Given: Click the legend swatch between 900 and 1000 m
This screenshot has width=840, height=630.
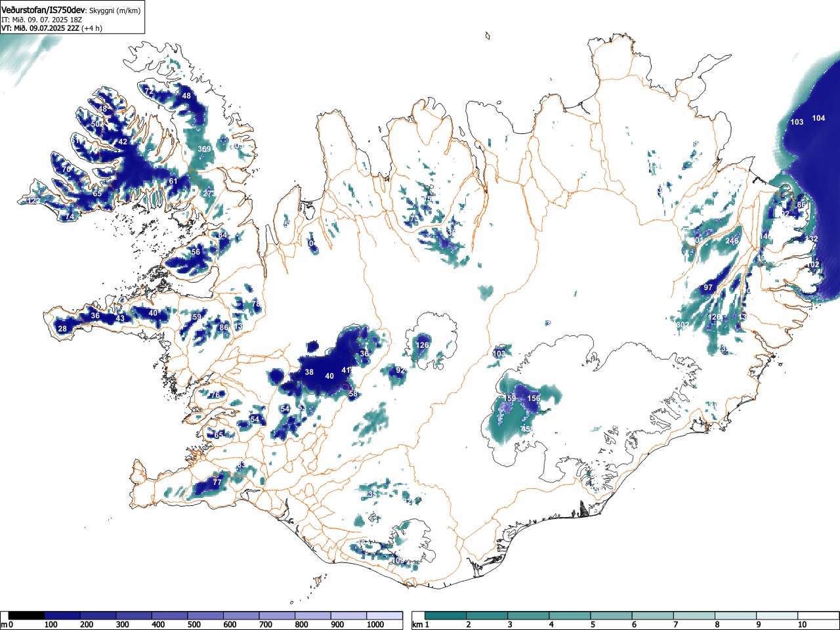Looking at the screenshot, I should (x=348, y=616).
